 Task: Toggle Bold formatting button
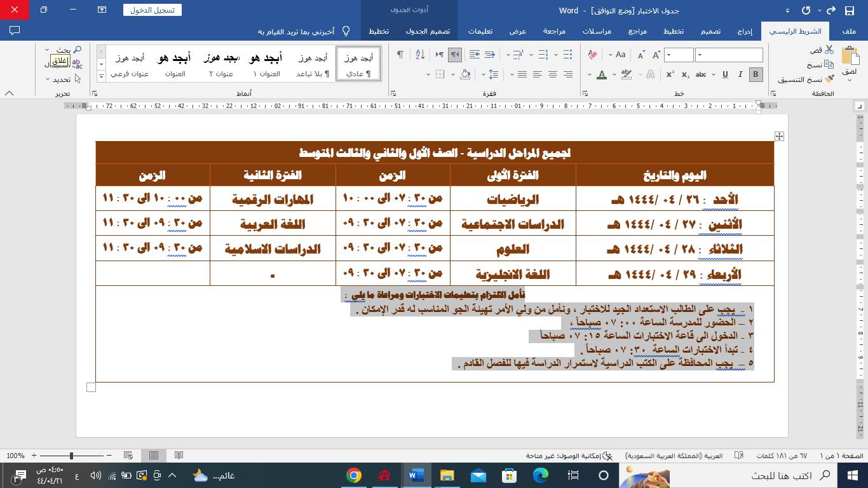pyautogui.click(x=756, y=74)
